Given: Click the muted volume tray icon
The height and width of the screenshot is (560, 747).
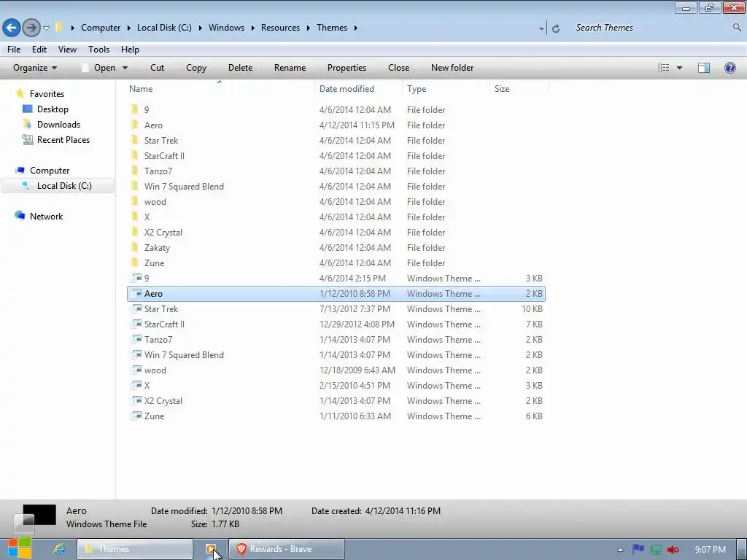Looking at the screenshot, I should [673, 550].
